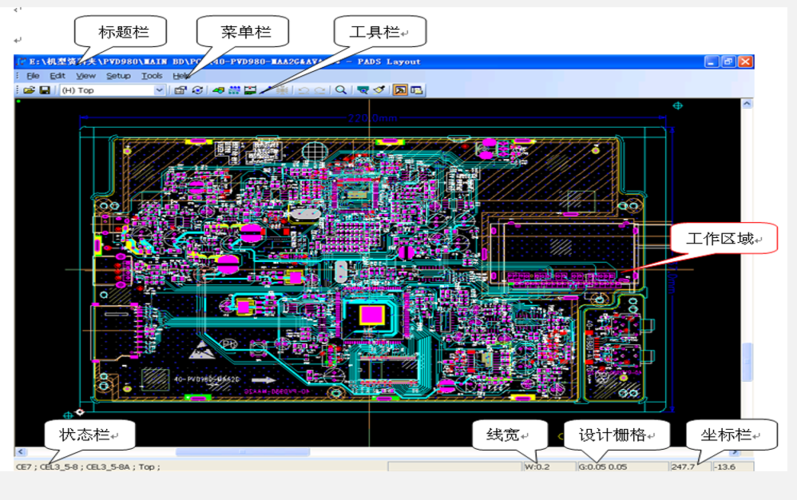Click the Redraw brush icon
Screen dimensions: 797x500
point(379,90)
